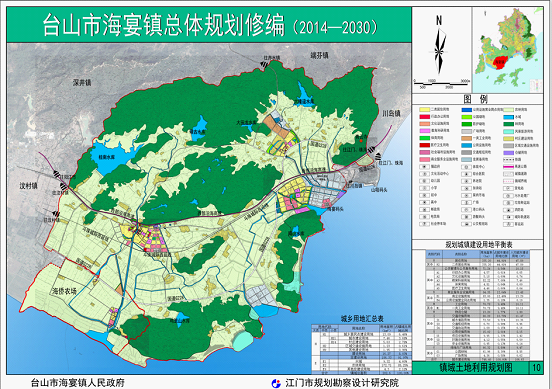Click the 深井镇 label on the map
The width and height of the screenshot is (552, 389).
(x=82, y=83)
